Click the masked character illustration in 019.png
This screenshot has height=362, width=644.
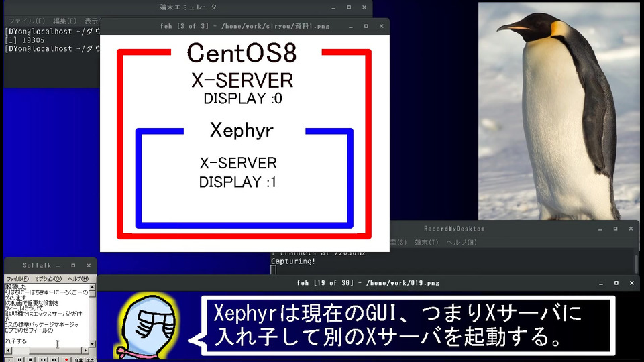(x=148, y=326)
